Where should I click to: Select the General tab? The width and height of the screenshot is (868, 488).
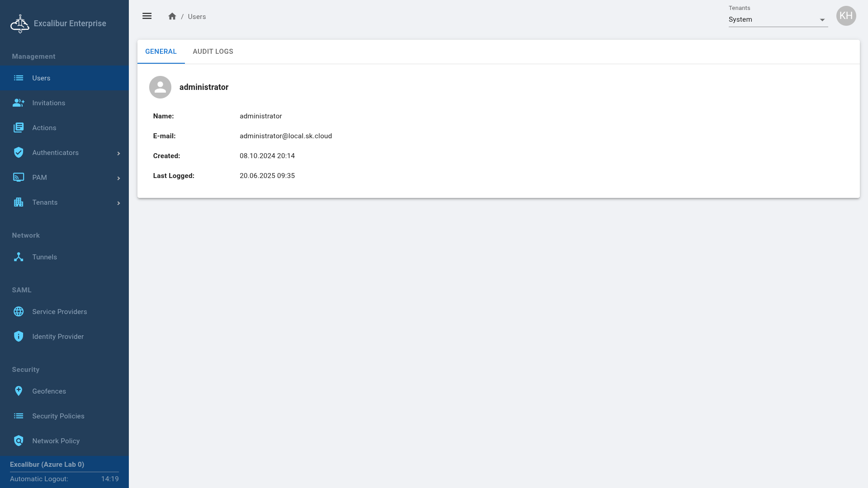(x=161, y=52)
